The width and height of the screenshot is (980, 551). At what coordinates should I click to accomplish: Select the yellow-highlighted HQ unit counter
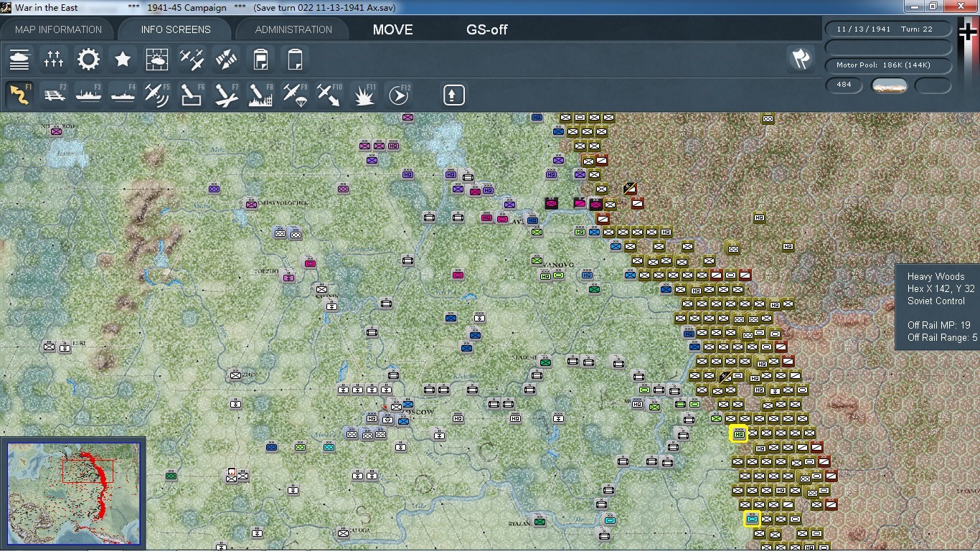(x=738, y=433)
